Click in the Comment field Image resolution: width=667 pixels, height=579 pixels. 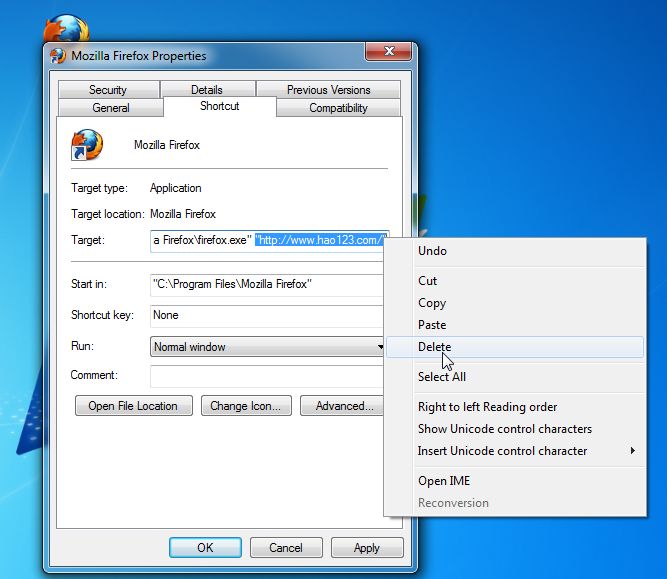(267, 376)
